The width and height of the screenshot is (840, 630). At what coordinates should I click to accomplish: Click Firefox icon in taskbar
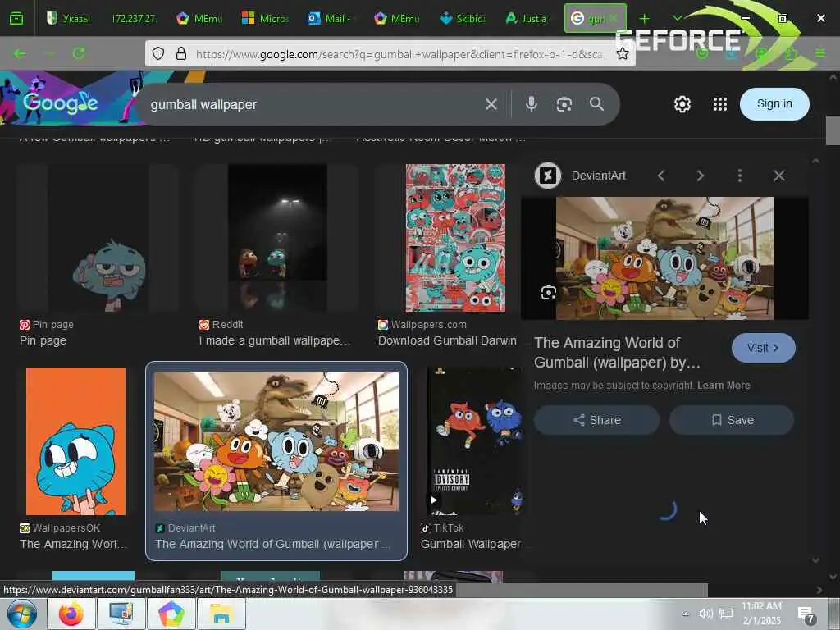tap(71, 614)
